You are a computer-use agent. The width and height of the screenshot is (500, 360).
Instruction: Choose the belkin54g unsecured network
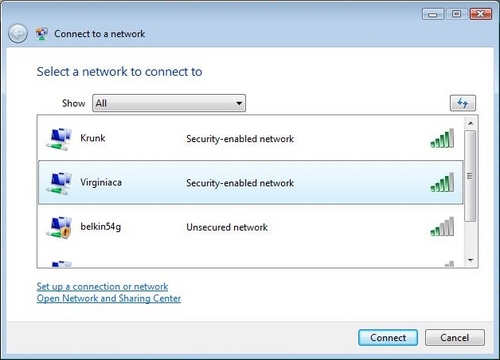point(251,227)
